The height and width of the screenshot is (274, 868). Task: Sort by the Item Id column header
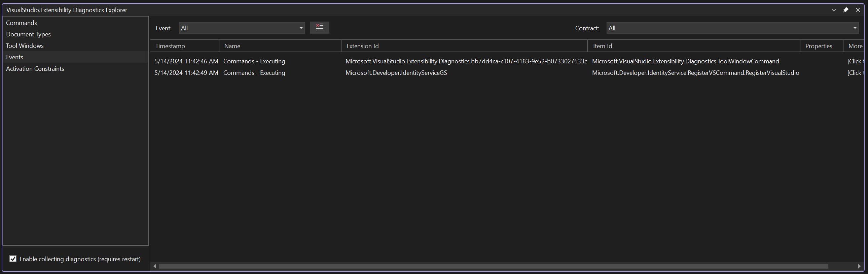tap(694, 46)
